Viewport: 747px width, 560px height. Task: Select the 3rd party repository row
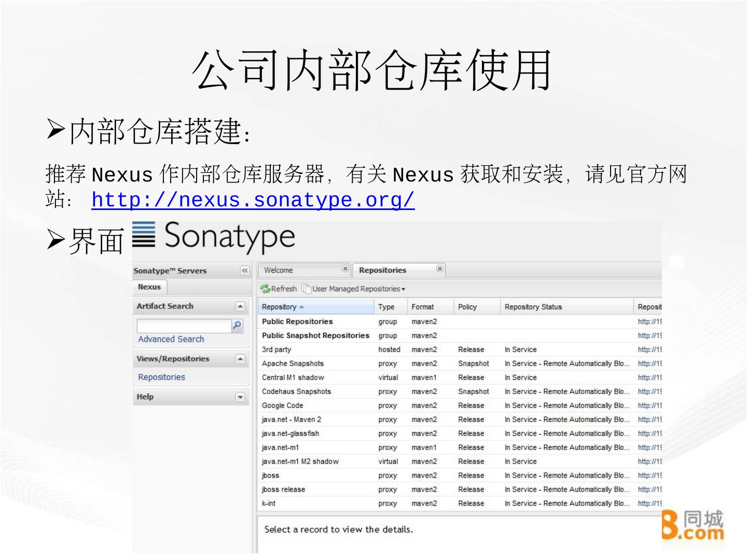[x=460, y=349]
